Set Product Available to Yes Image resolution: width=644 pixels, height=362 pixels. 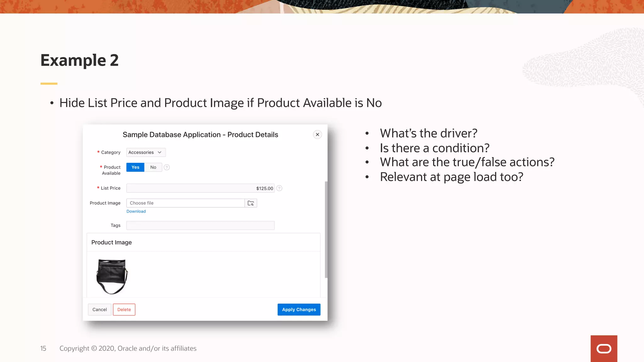click(x=135, y=167)
